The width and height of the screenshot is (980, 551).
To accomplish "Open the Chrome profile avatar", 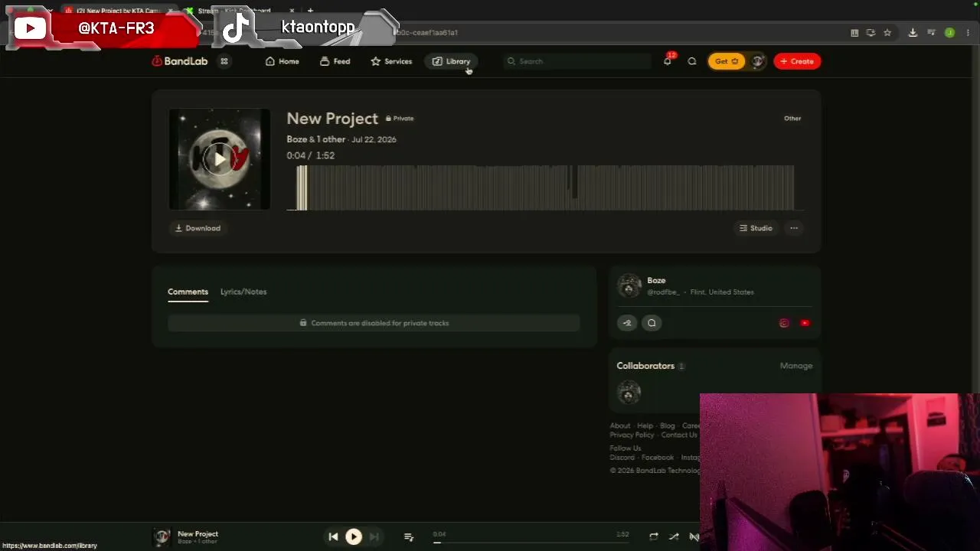I will pos(949,33).
